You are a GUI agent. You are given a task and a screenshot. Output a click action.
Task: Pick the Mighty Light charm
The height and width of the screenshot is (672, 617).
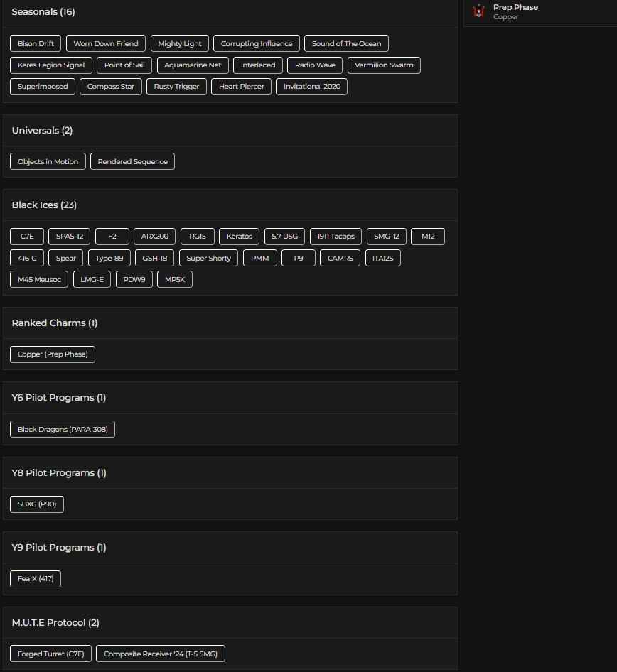pos(179,43)
